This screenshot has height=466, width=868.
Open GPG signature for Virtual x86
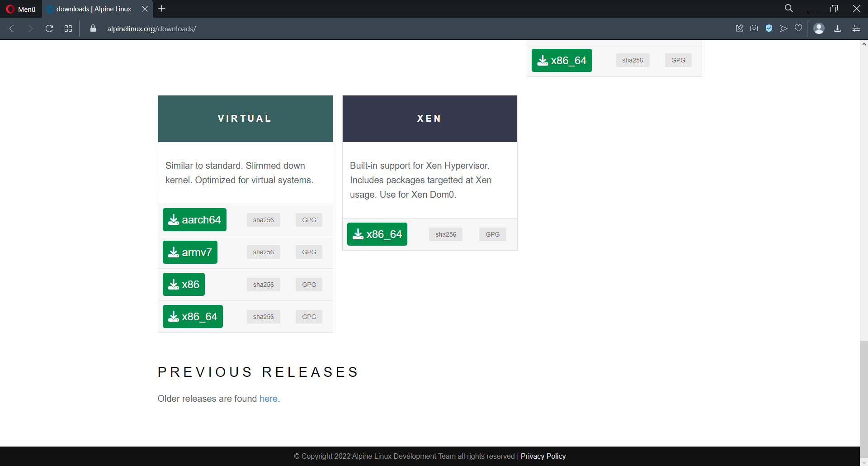click(x=309, y=285)
